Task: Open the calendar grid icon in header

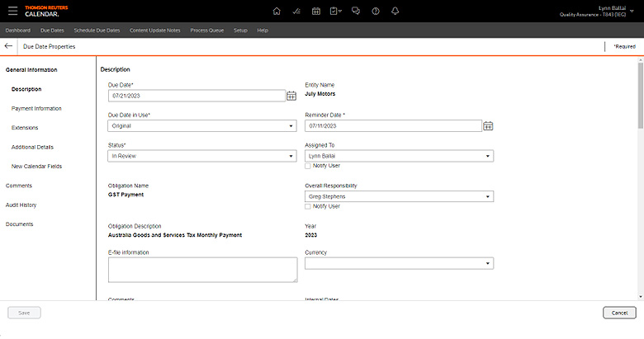Action: pos(316,11)
